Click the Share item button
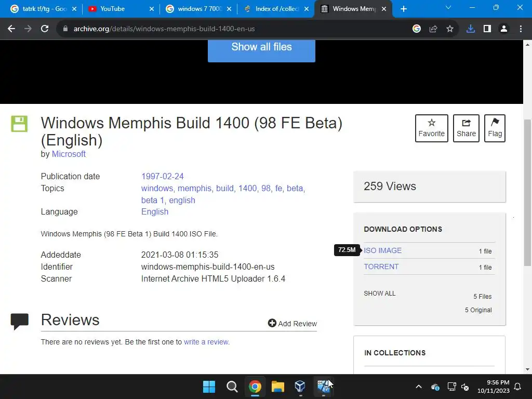 (x=466, y=128)
